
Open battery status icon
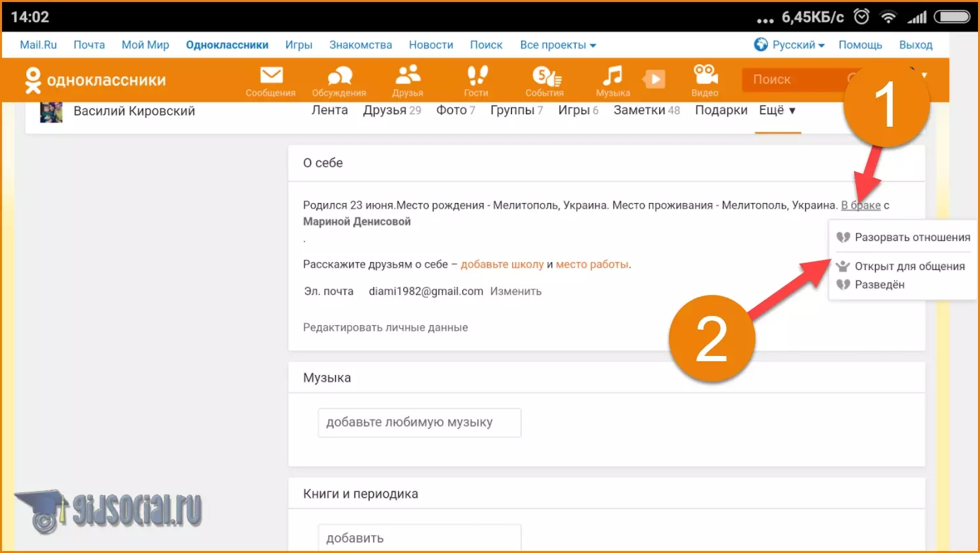pyautogui.click(x=952, y=16)
